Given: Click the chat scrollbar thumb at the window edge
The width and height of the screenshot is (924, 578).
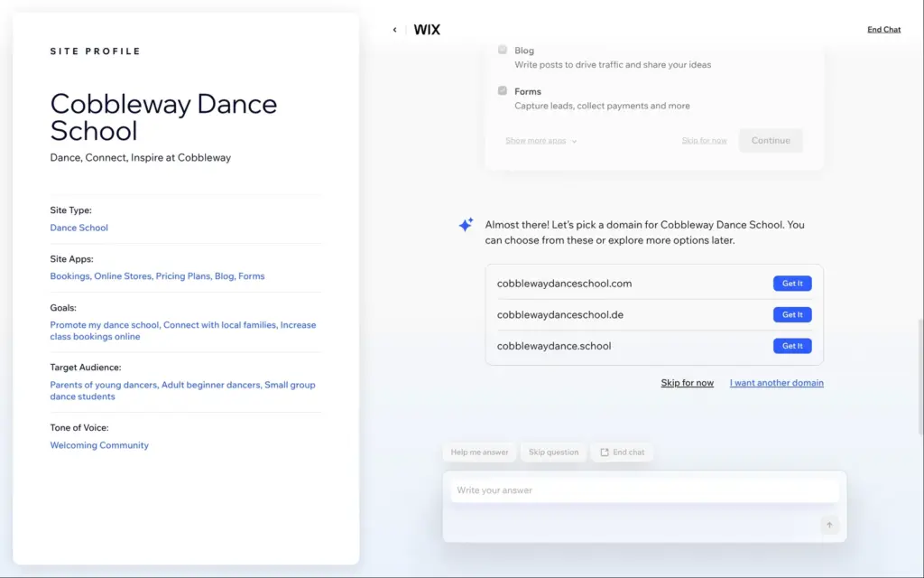Looking at the screenshot, I should 920,377.
